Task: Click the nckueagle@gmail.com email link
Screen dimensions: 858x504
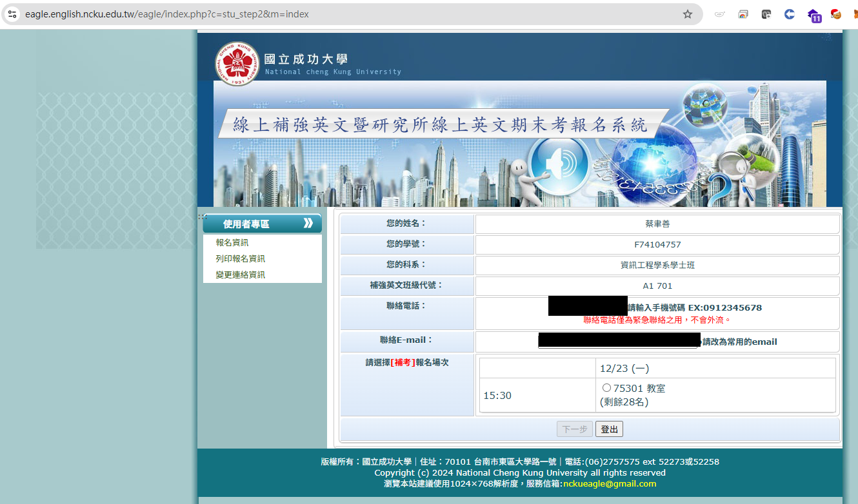Action: (609, 483)
